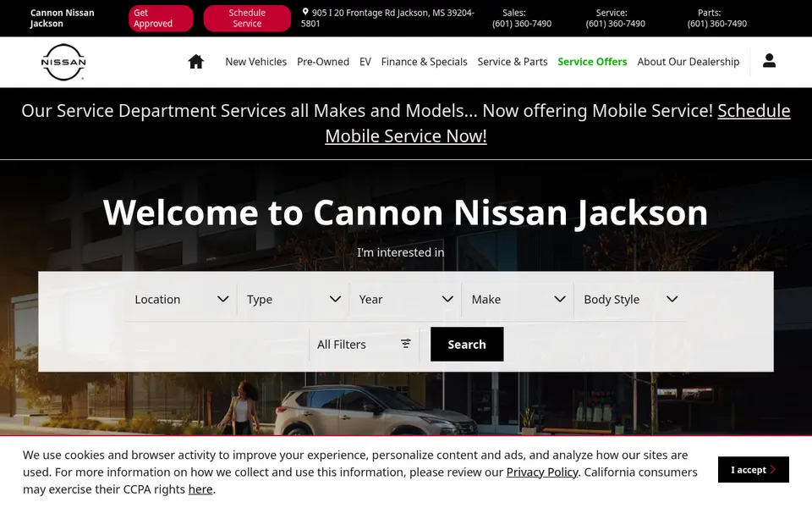
Task: Click the Welcome to Cannon Nissan Jackson heading
Action: (x=405, y=213)
